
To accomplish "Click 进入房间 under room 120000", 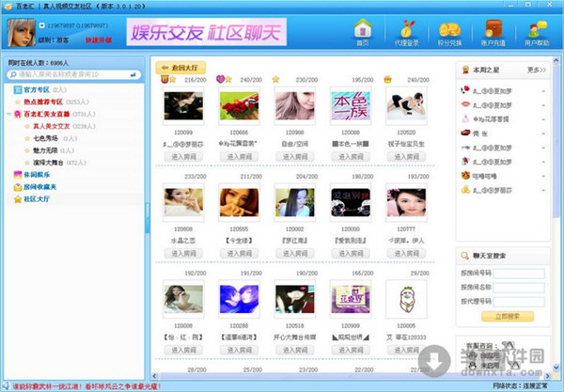I will click(351, 254).
